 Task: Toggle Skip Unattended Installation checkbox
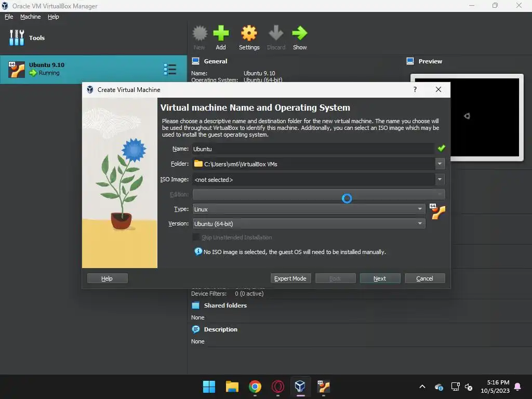196,237
